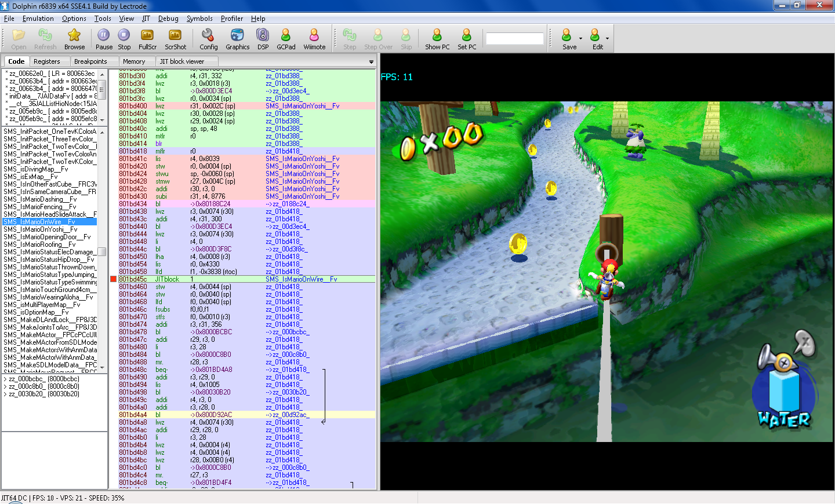
Task: Open the Emulation menu
Action: tap(38, 19)
